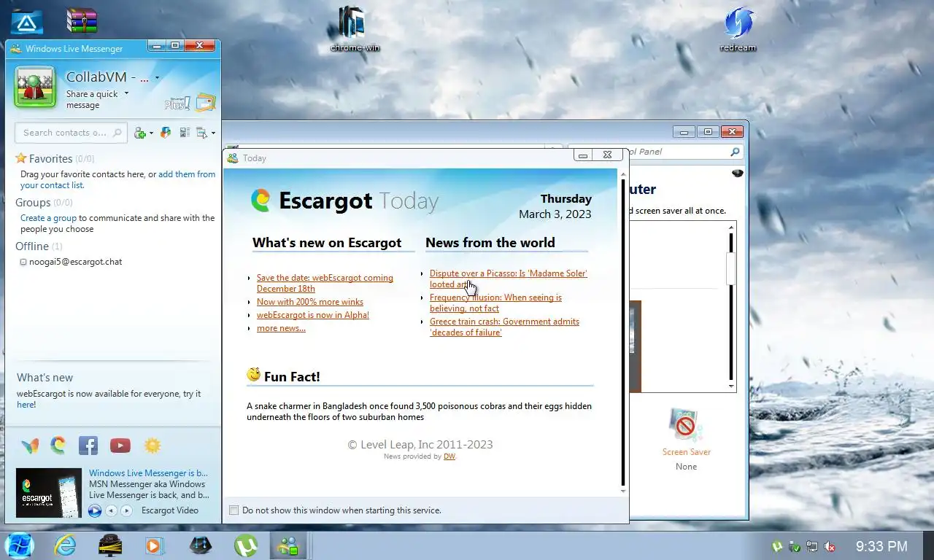Open the blue triangle desktop icon
The height and width of the screenshot is (560, 934).
(x=26, y=22)
